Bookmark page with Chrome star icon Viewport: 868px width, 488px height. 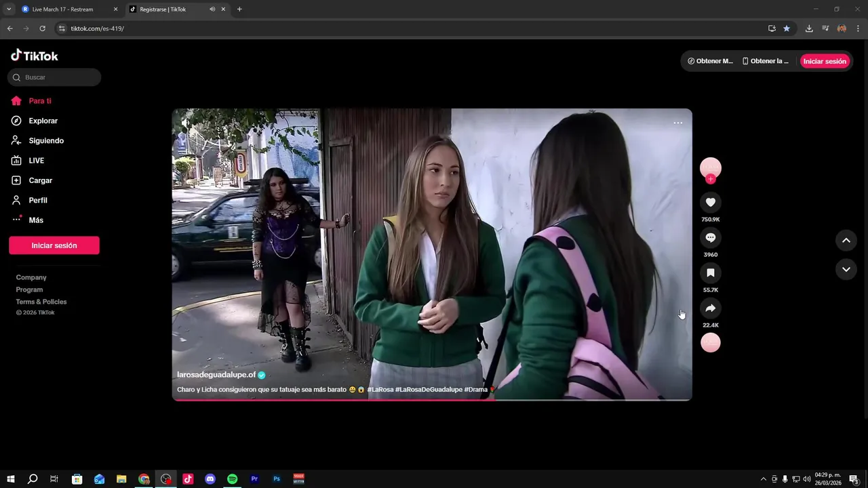[787, 28]
